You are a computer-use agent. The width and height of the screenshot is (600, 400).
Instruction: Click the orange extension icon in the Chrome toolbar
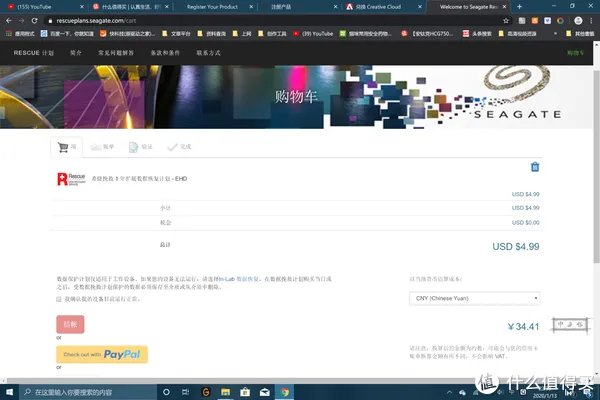pyautogui.click(x=535, y=21)
